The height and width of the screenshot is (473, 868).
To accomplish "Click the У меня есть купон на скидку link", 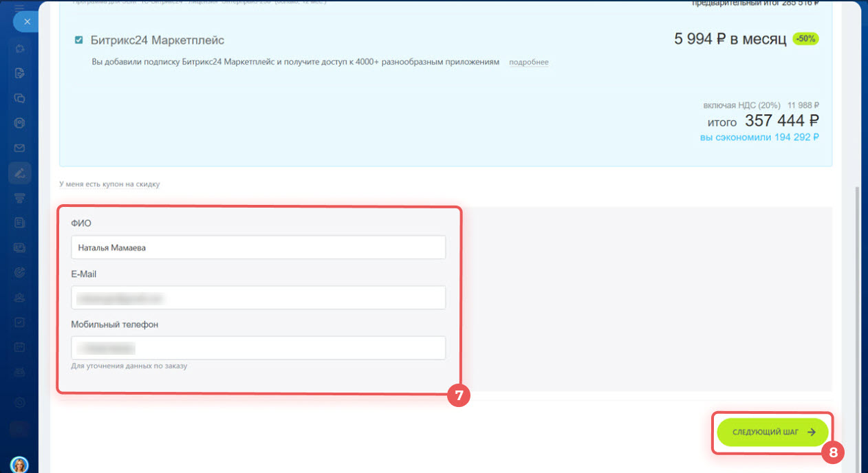I will 110,184.
